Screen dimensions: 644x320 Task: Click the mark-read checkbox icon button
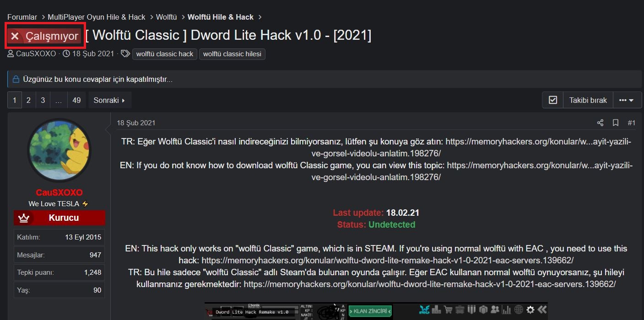coord(553,100)
